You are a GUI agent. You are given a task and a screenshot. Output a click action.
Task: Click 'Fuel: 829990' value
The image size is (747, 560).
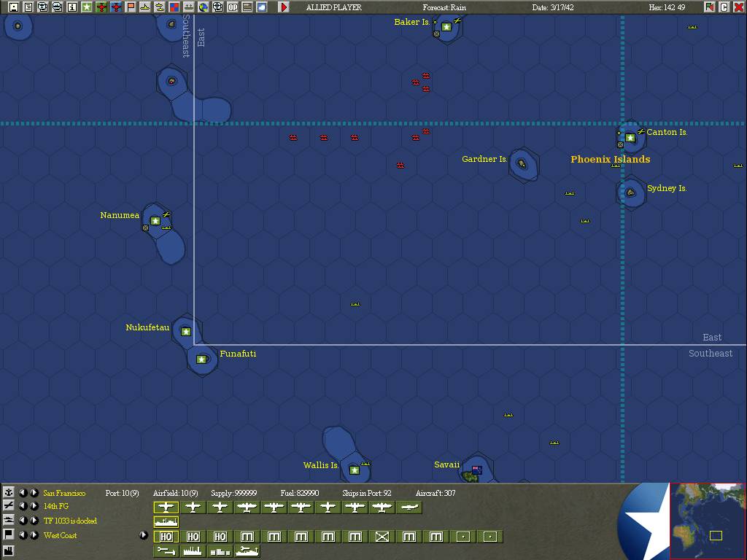click(300, 493)
